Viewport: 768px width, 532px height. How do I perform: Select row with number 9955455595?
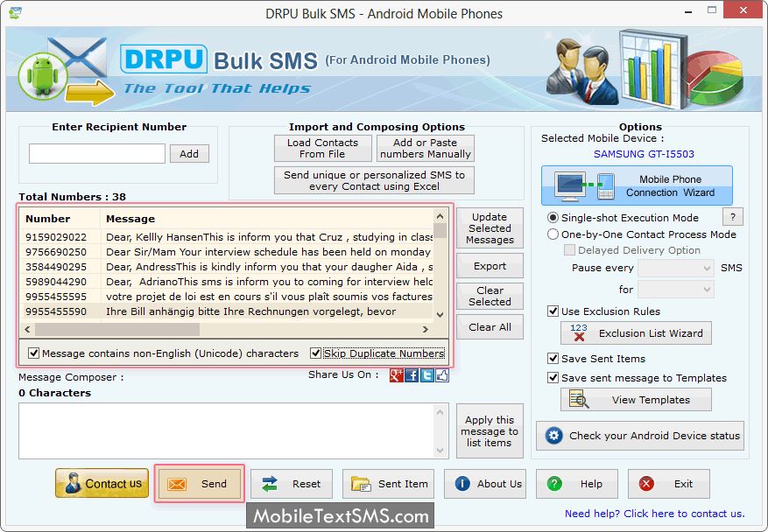(x=226, y=297)
